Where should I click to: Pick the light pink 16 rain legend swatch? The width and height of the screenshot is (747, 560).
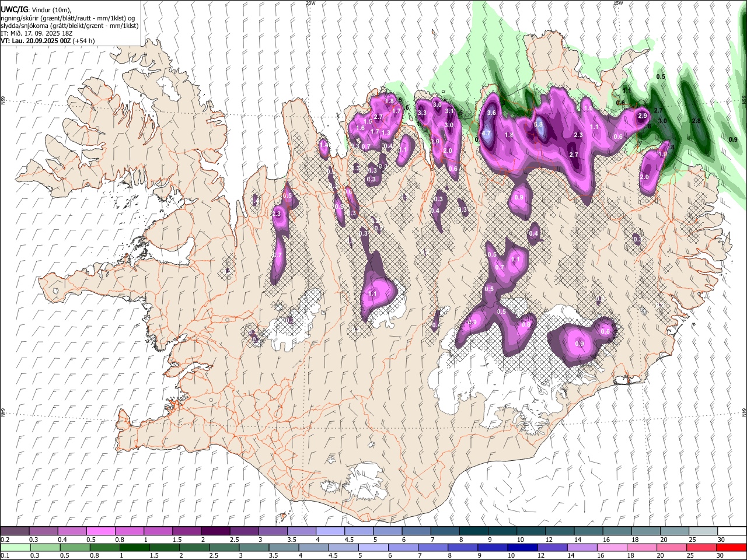pos(612,547)
